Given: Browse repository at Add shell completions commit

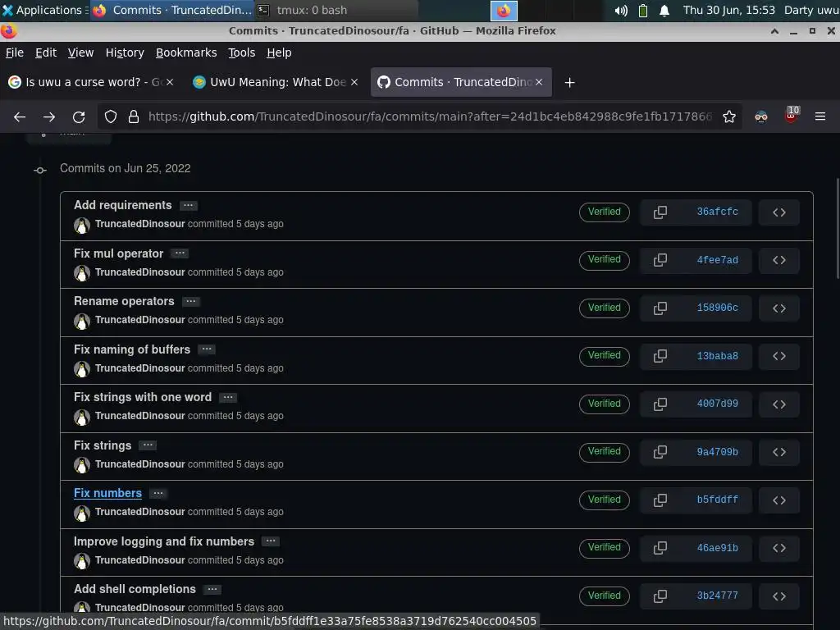Looking at the screenshot, I should pyautogui.click(x=779, y=596).
